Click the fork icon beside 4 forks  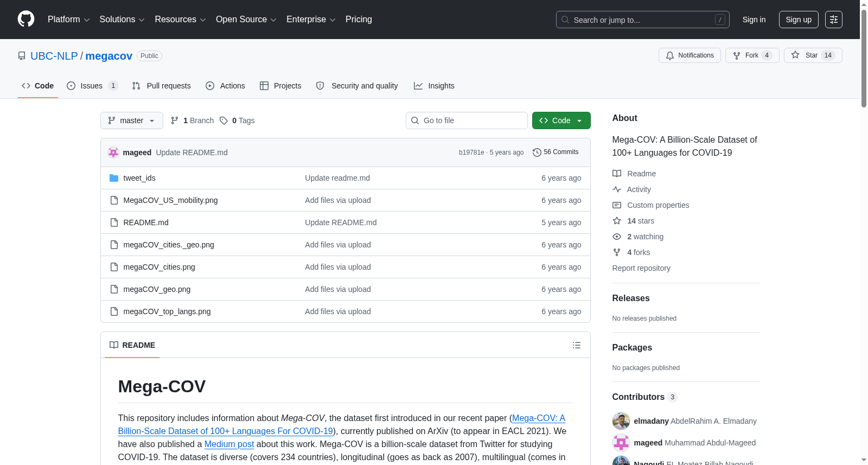(x=617, y=252)
